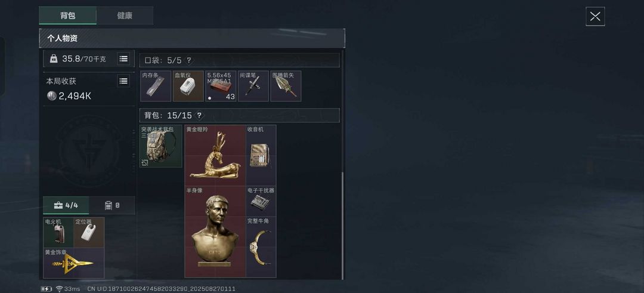Image resolution: width=644 pixels, height=293 pixels.
Task: Pick the 图腾箭矢 totem arrow item
Action: pyautogui.click(x=286, y=86)
